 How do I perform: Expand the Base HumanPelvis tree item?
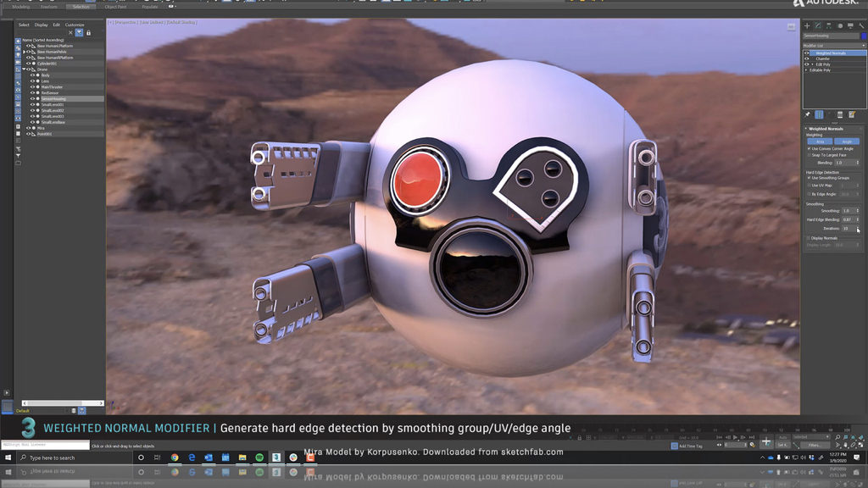click(x=24, y=52)
